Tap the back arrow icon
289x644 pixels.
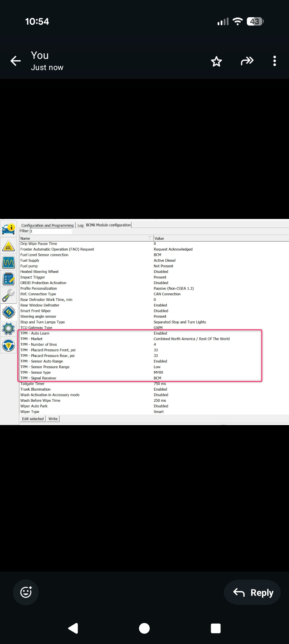[x=15, y=61]
